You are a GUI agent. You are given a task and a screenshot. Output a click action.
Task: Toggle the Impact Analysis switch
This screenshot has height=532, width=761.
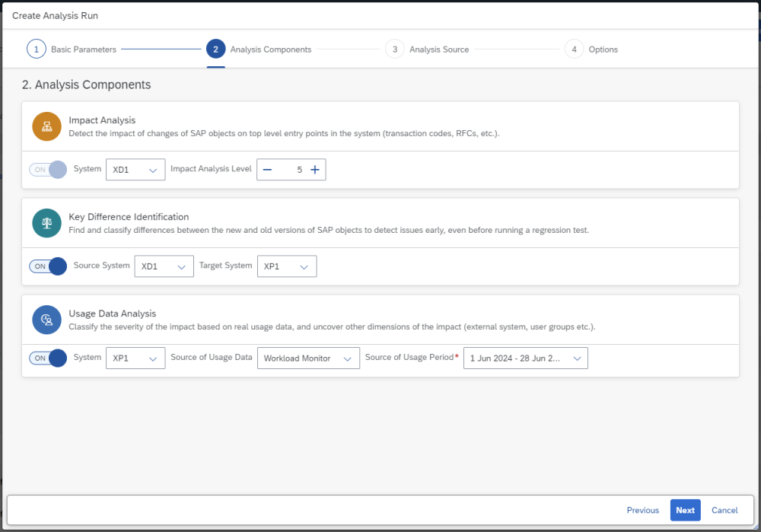(48, 170)
